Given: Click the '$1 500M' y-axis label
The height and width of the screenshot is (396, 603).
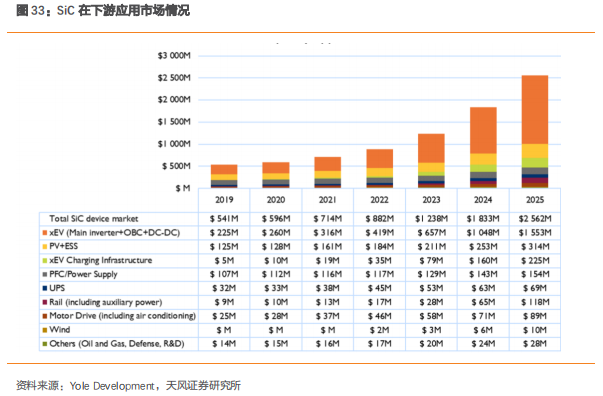Looking at the screenshot, I should (174, 122).
